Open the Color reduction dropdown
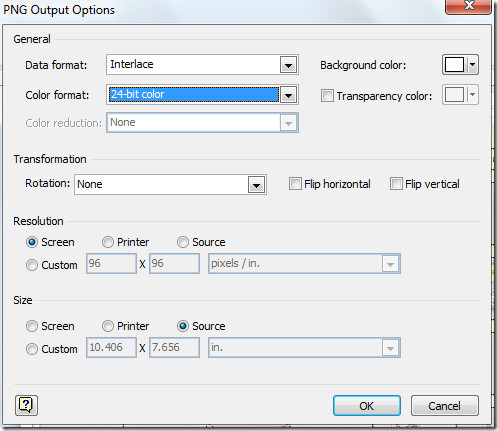 pos(288,123)
